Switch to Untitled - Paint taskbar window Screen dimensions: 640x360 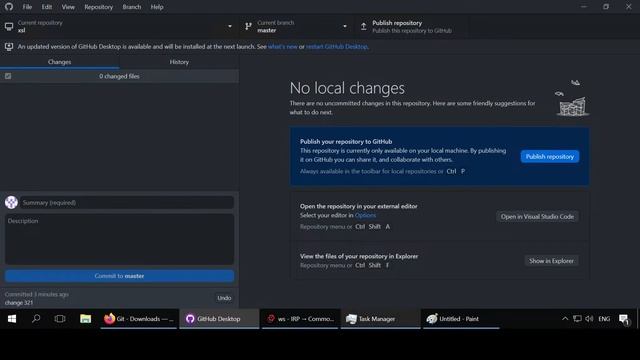(461, 319)
